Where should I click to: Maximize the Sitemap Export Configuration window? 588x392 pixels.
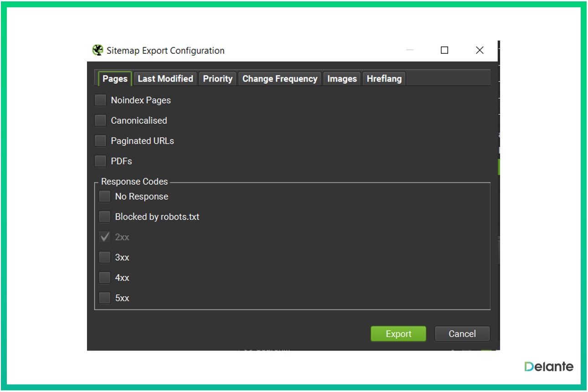pos(445,50)
